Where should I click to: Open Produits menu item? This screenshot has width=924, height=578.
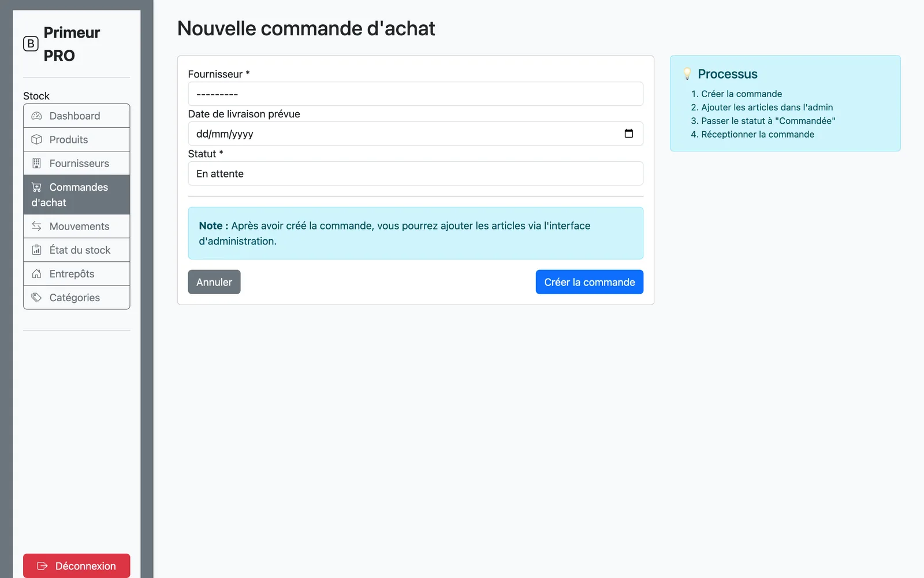(76, 139)
